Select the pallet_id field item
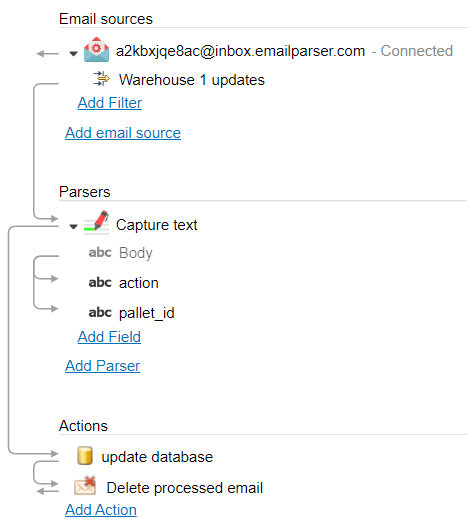The image size is (476, 527). pyautogui.click(x=147, y=313)
